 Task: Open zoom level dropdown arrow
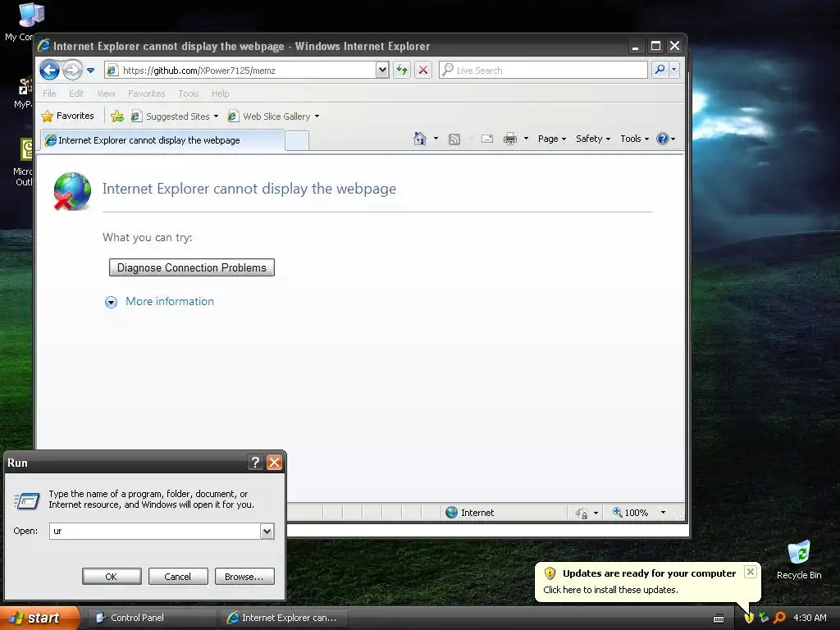pos(663,513)
